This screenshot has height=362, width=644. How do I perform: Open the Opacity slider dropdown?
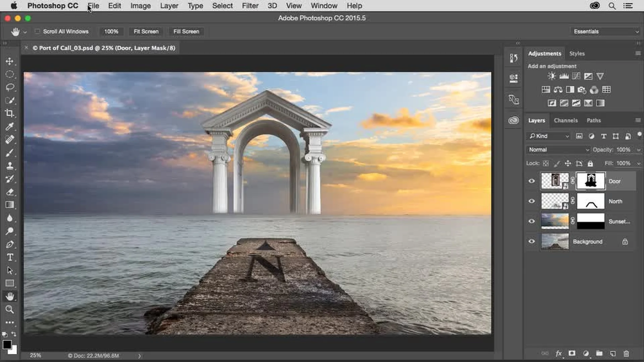click(x=639, y=150)
